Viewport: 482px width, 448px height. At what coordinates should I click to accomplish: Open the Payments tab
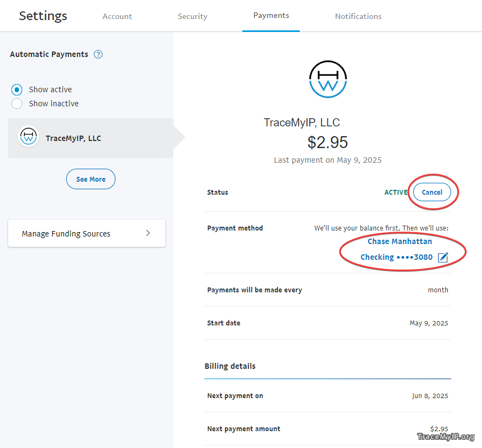pyautogui.click(x=271, y=15)
